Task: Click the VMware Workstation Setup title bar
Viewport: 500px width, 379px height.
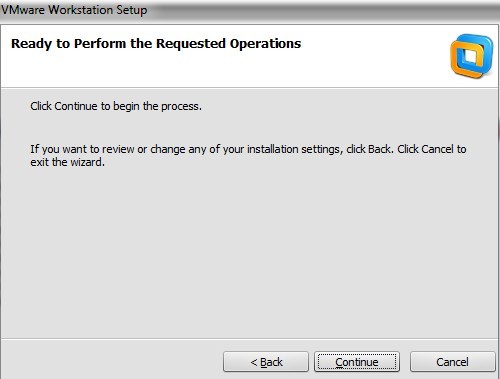Action: [x=250, y=10]
